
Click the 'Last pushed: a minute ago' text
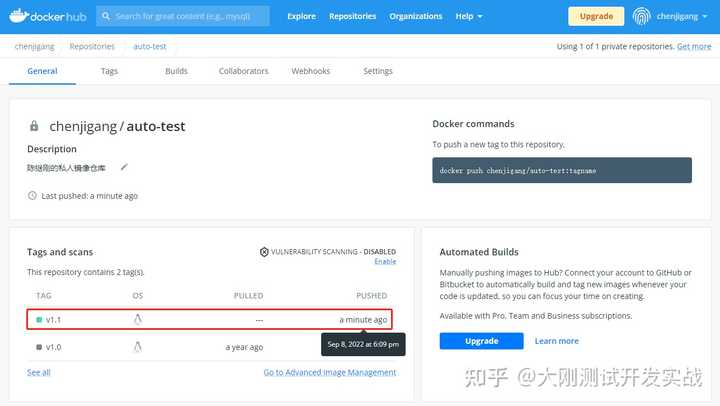click(90, 196)
